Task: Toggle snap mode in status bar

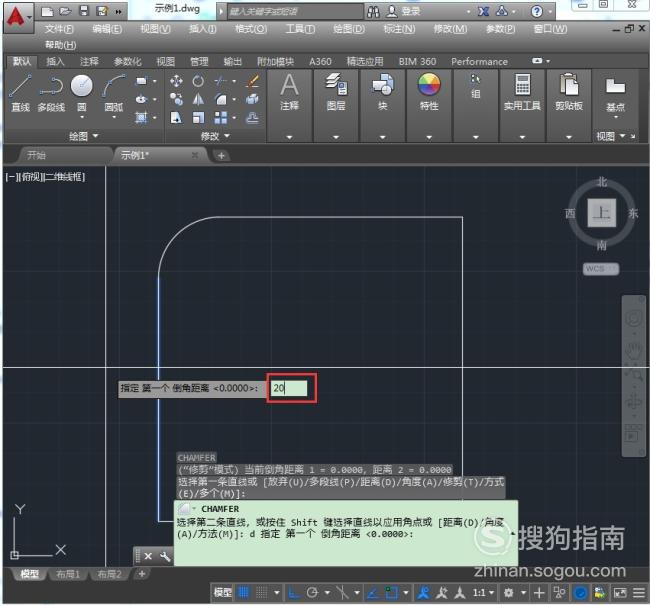Action: click(262, 593)
